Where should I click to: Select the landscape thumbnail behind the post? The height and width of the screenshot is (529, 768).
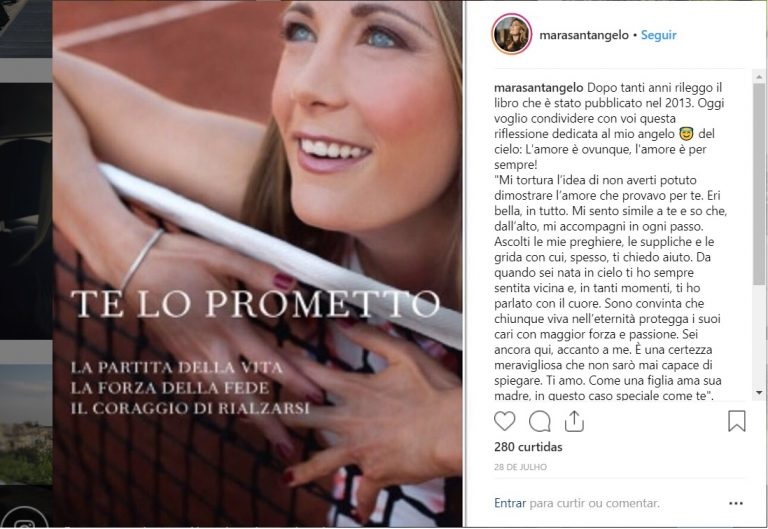pos(26,424)
